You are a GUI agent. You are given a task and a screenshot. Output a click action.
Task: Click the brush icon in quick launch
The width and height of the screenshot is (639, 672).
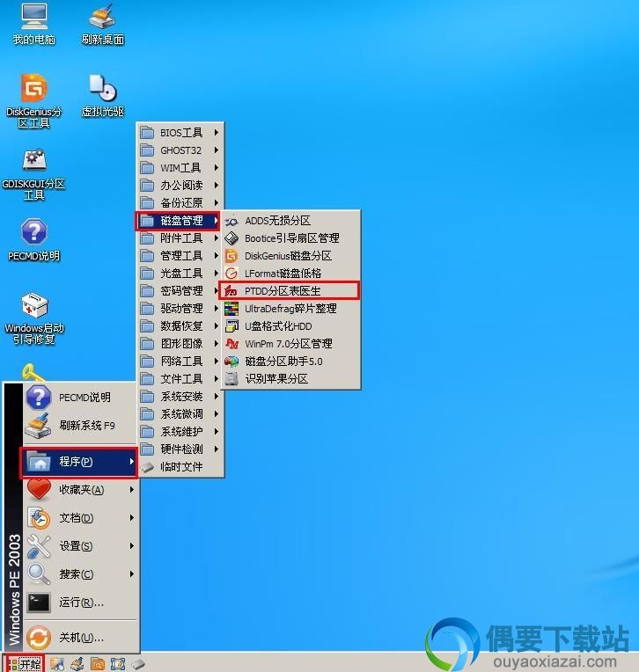click(x=77, y=664)
